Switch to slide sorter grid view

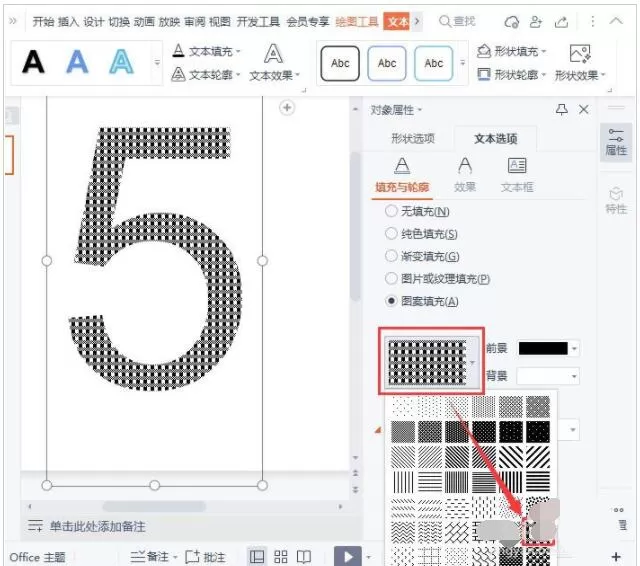281,556
